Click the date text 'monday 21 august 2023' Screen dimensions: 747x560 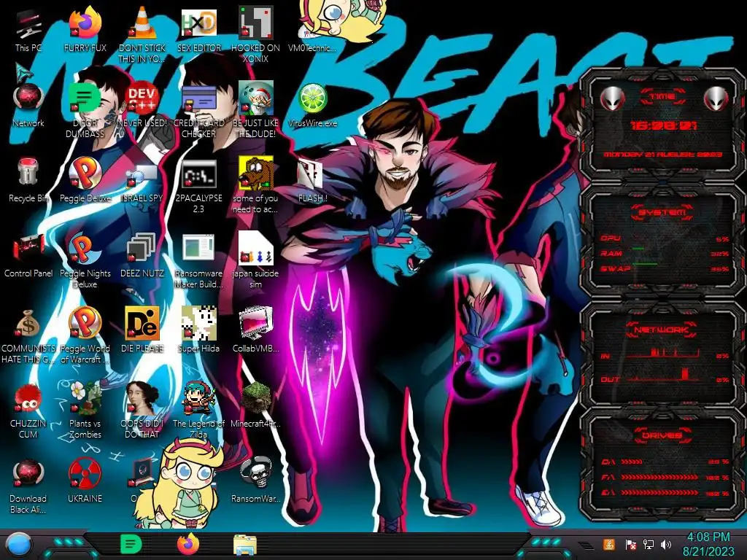662,155
